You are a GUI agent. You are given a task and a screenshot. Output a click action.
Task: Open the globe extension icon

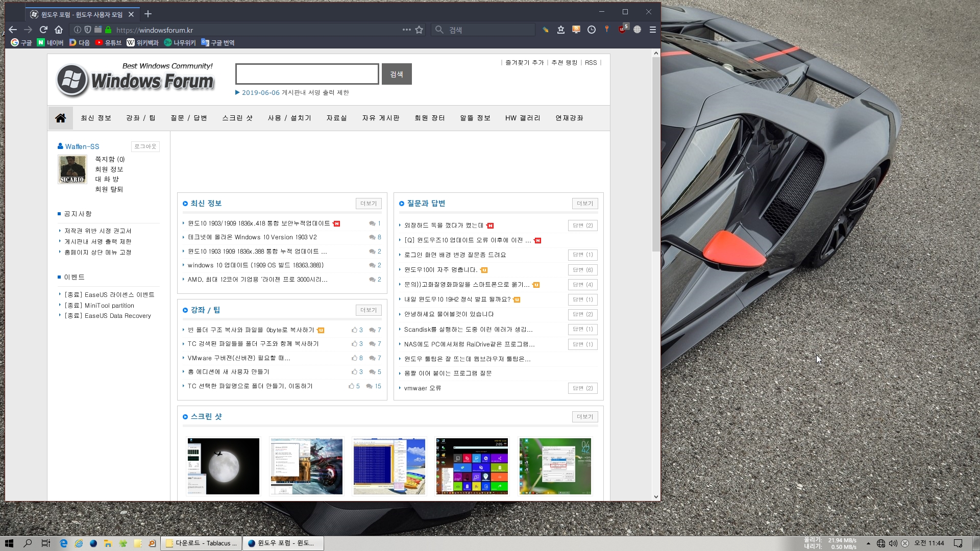coord(637,30)
